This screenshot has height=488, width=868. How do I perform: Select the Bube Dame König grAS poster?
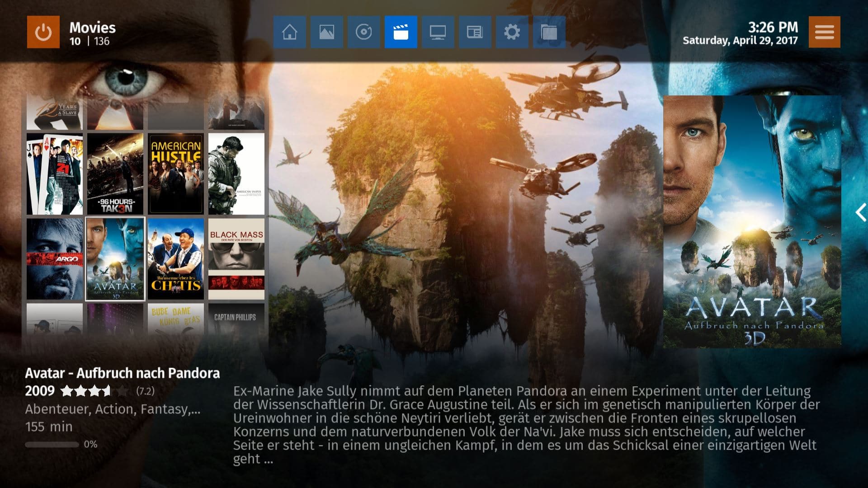[176, 319]
